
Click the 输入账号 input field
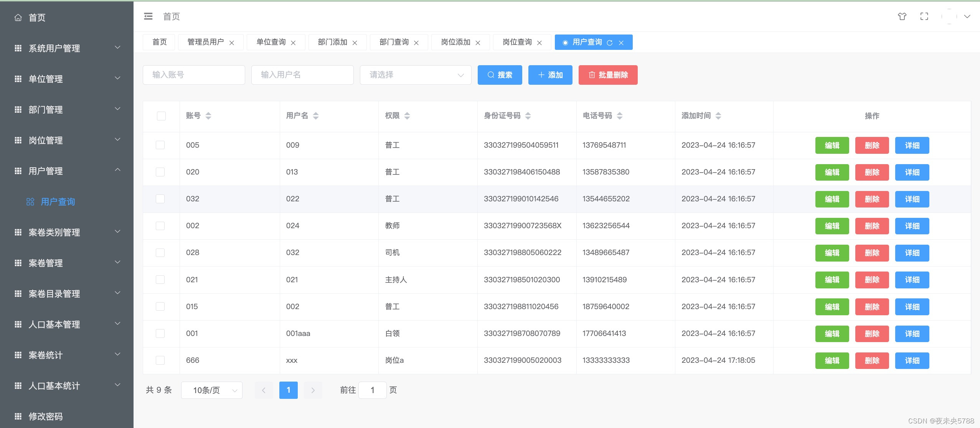pyautogui.click(x=194, y=75)
